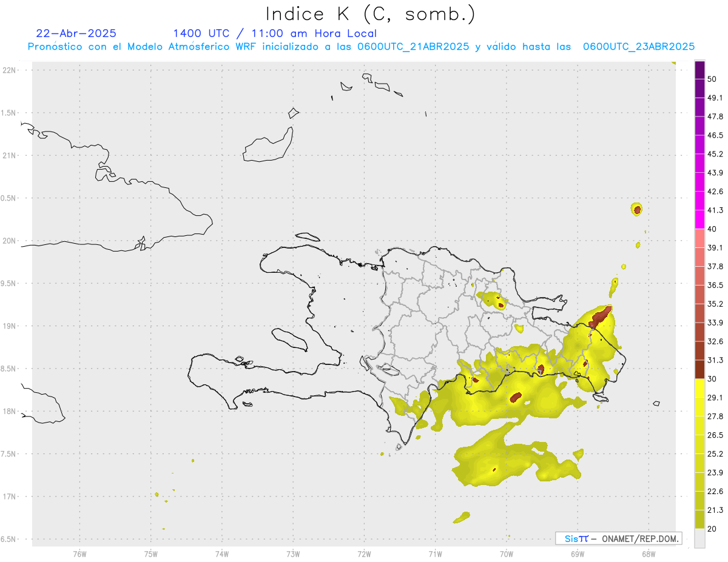Click the colorbar label '37.8'
Image resolution: width=728 pixels, height=562 pixels.
click(715, 267)
